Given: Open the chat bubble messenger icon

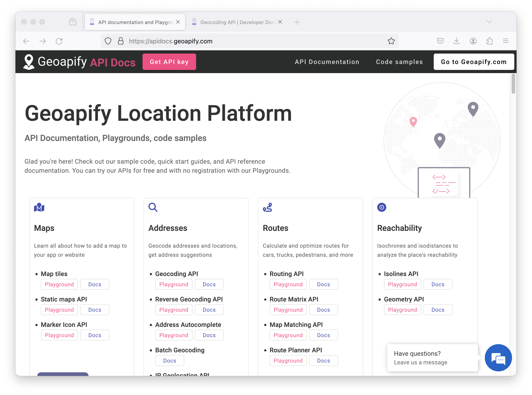Looking at the screenshot, I should (x=498, y=358).
